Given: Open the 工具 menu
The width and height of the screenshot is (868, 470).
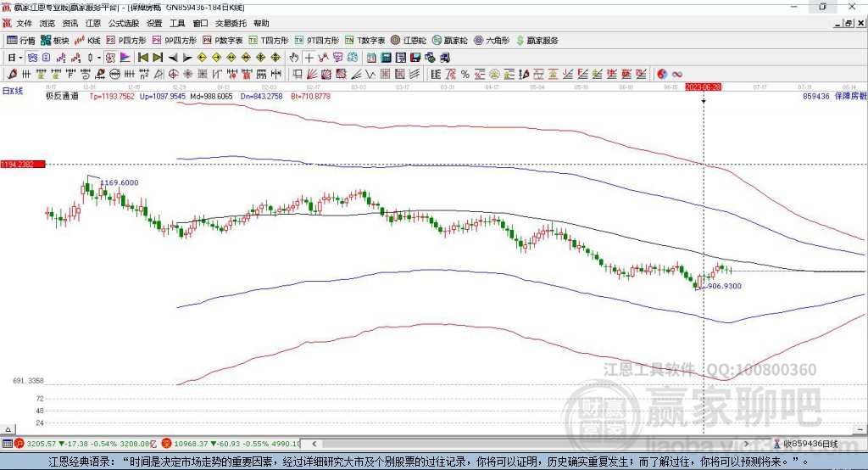Looking at the screenshot, I should (x=177, y=23).
